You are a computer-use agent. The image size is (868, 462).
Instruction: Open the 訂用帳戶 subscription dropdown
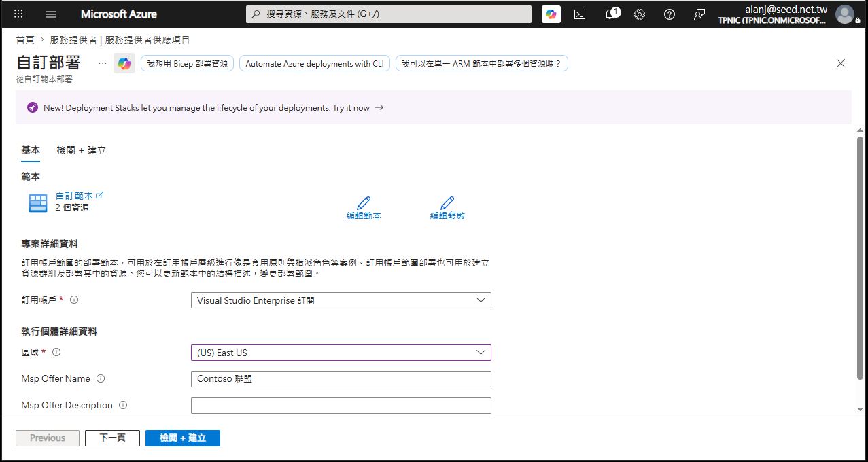pos(341,300)
